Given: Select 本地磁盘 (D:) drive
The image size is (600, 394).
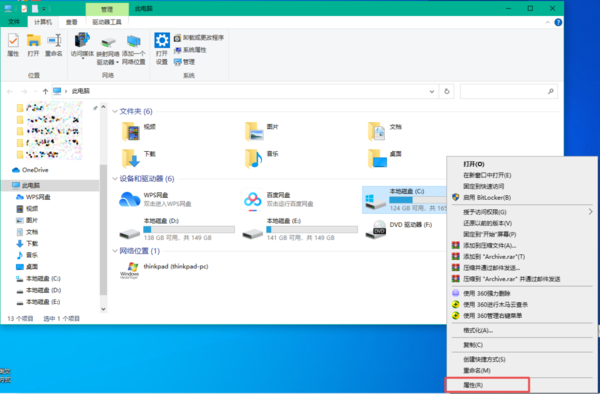Looking at the screenshot, I should [x=176, y=229].
